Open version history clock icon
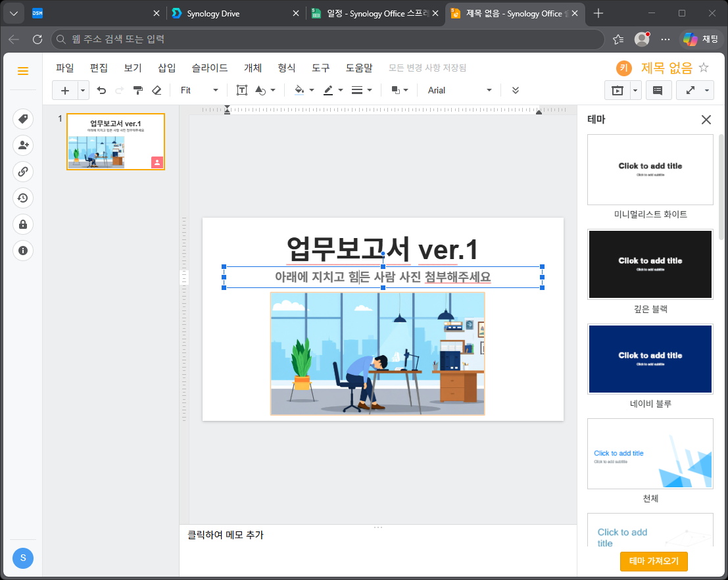 coord(23,199)
